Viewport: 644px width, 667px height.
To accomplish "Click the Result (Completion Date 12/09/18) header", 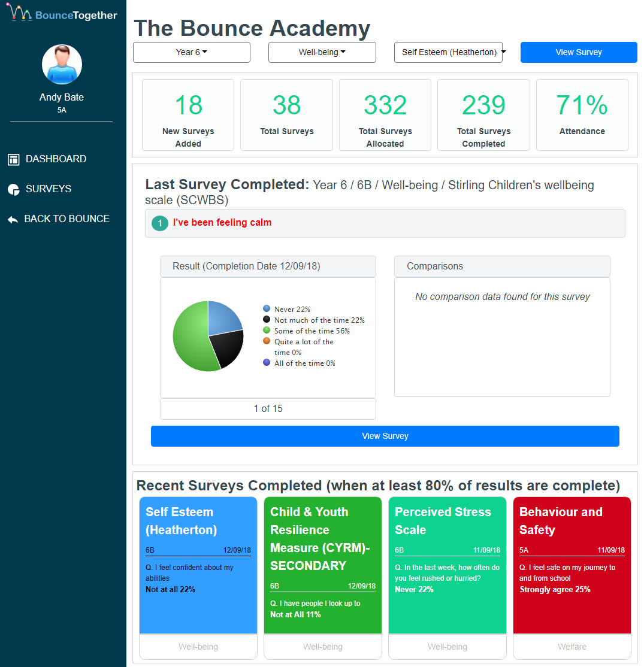I will pos(268,266).
